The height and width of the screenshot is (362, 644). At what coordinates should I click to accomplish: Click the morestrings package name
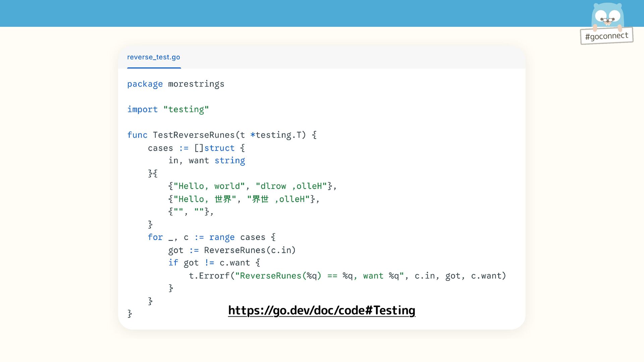coord(196,84)
